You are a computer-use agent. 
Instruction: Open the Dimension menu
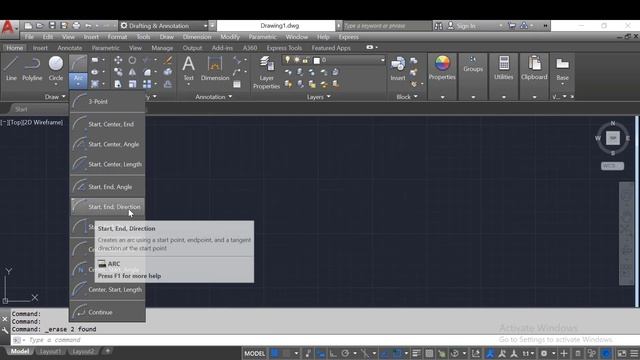pyautogui.click(x=197, y=37)
